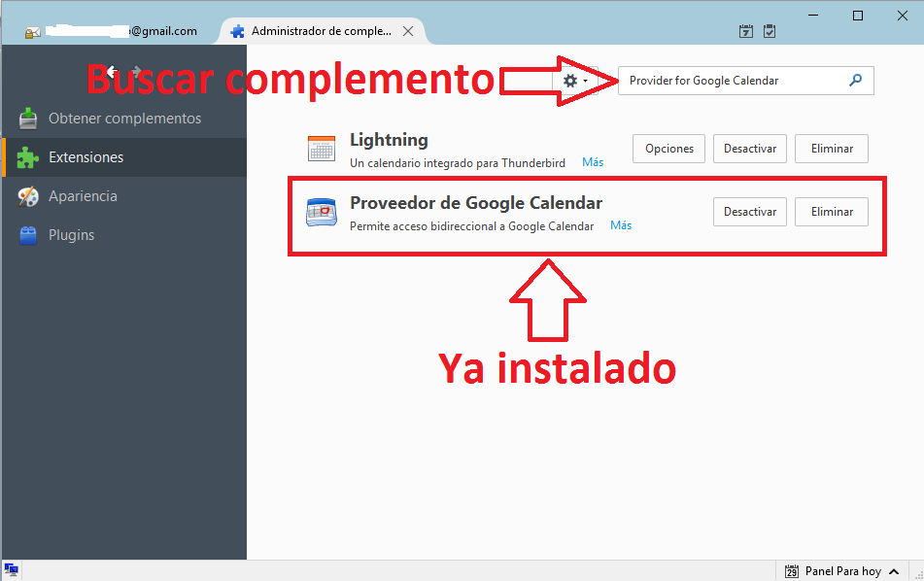Screen dimensions: 924x581
Task: Click the magnifier search icon
Action: pyautogui.click(x=856, y=80)
